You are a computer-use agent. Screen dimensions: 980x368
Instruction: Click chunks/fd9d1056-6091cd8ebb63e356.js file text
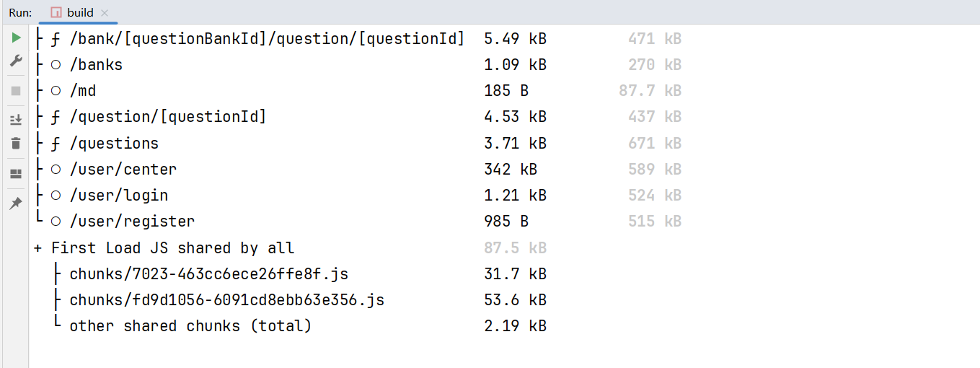pos(227,300)
